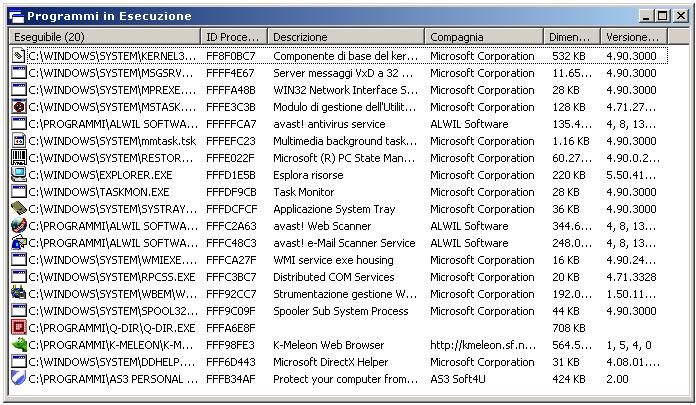This screenshot has width=696, height=405.
Task: Click the WBEM management instrumentation icon
Action: 19,294
